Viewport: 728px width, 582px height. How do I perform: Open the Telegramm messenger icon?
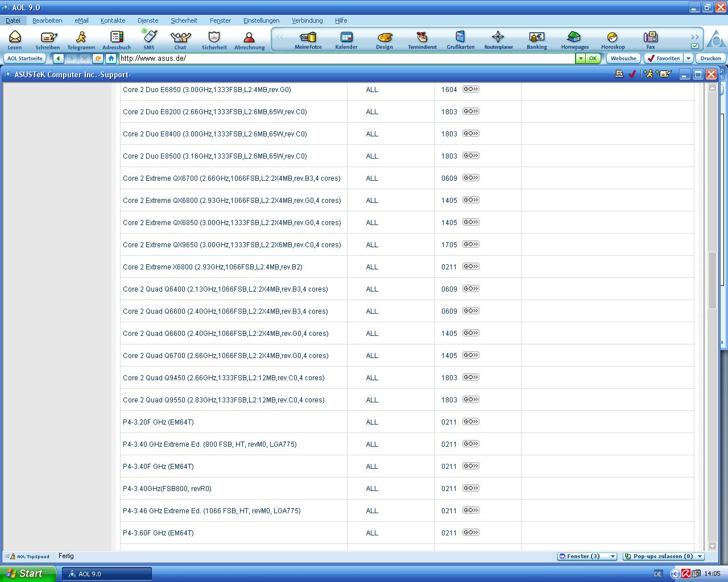click(x=81, y=40)
